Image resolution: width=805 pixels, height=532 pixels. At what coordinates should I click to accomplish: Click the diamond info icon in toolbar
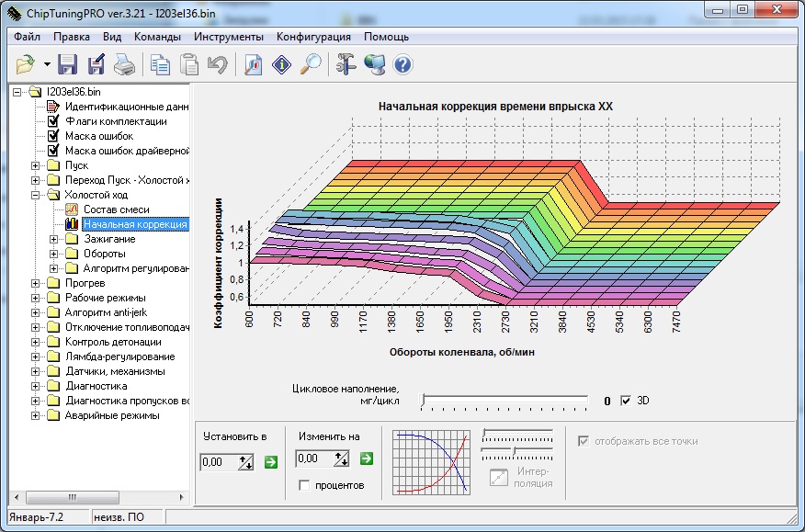[x=283, y=64]
